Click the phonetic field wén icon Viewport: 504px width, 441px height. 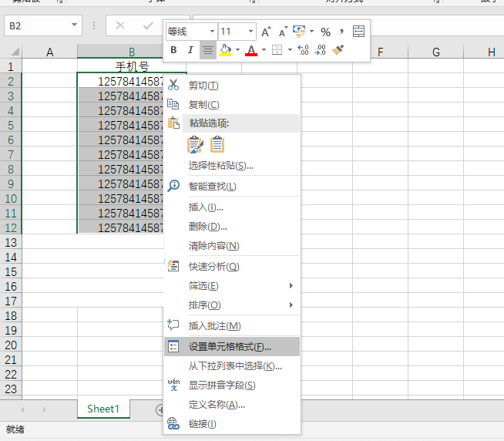173,385
